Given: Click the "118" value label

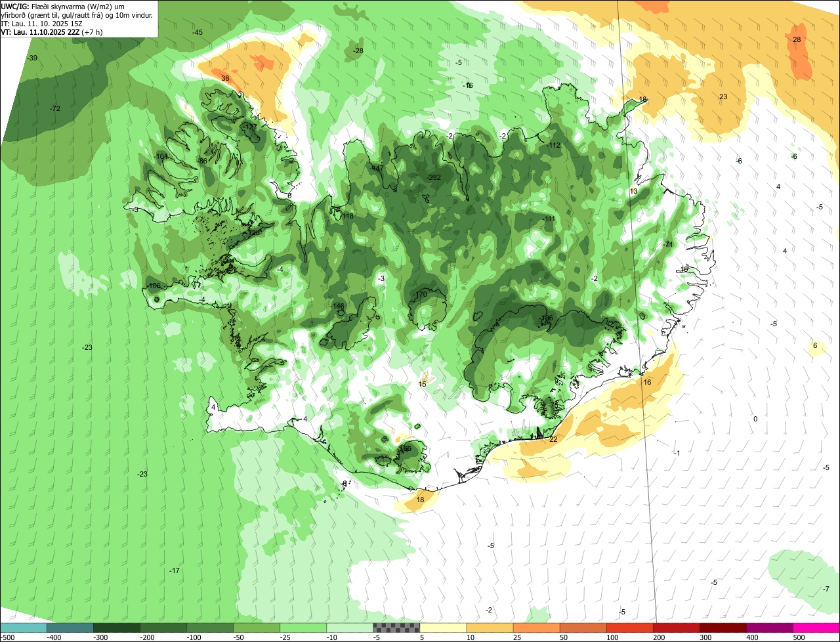Looking at the screenshot, I should [348, 216].
